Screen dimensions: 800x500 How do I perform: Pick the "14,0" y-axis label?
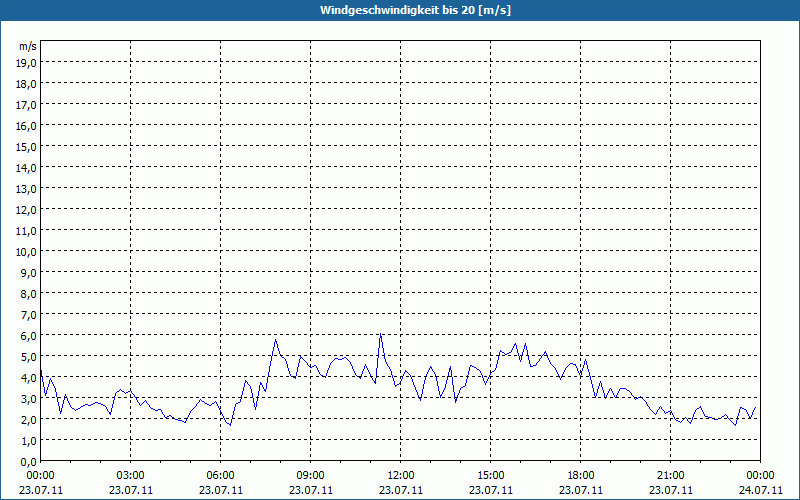26,168
